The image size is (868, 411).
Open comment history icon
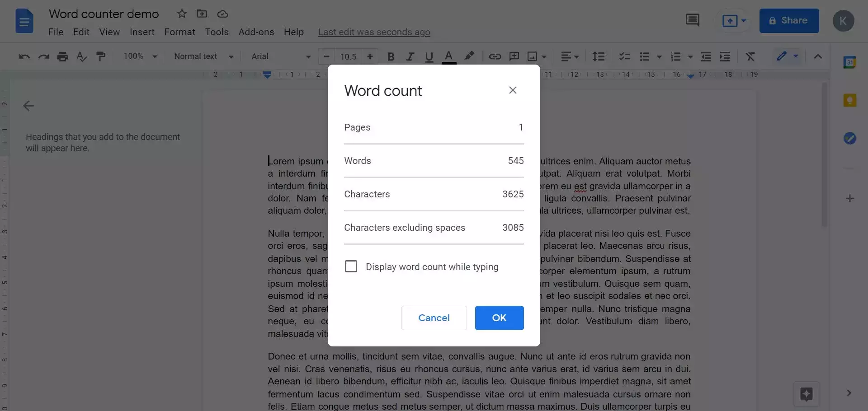point(692,20)
